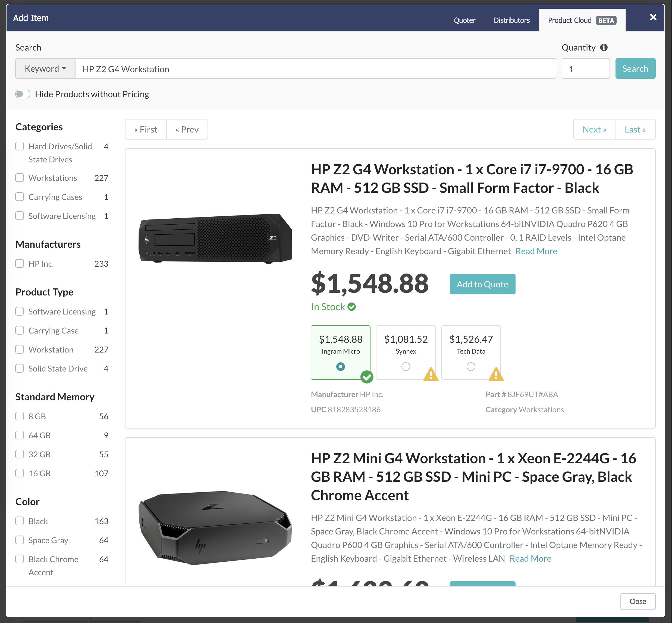The height and width of the screenshot is (623, 672).
Task: Enable the Workstations category checkbox
Action: (20, 177)
